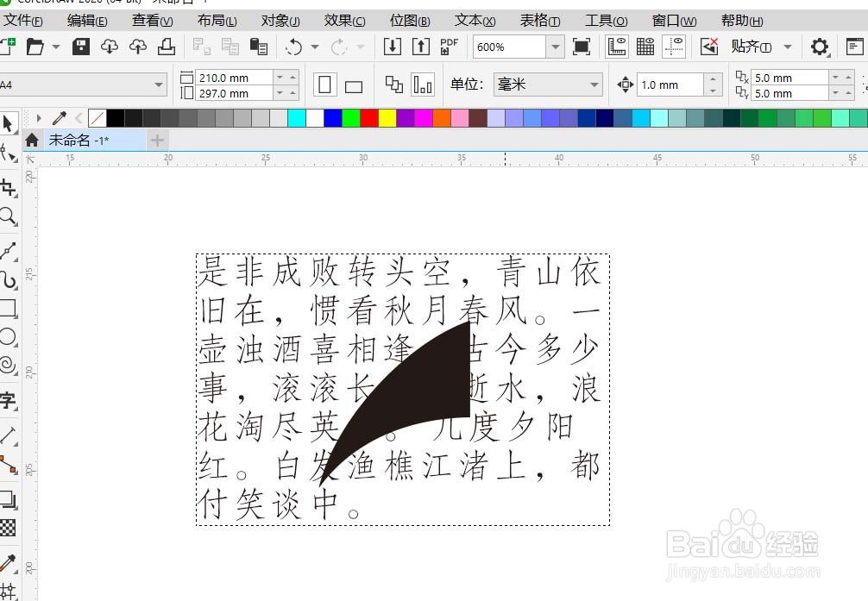Image resolution: width=868 pixels, height=601 pixels.
Task: Click Publish to PDF icon
Action: pos(449,47)
